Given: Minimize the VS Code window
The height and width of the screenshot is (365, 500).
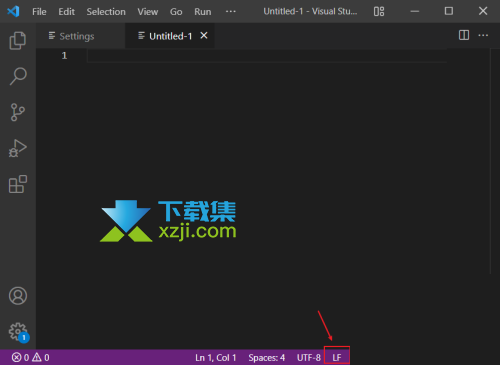Looking at the screenshot, I should pos(415,11).
